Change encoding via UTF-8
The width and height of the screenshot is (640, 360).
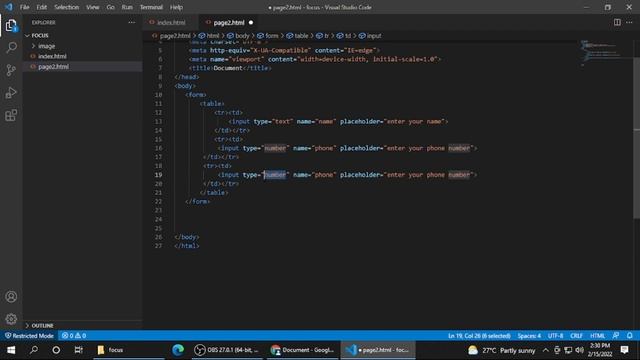coord(555,336)
